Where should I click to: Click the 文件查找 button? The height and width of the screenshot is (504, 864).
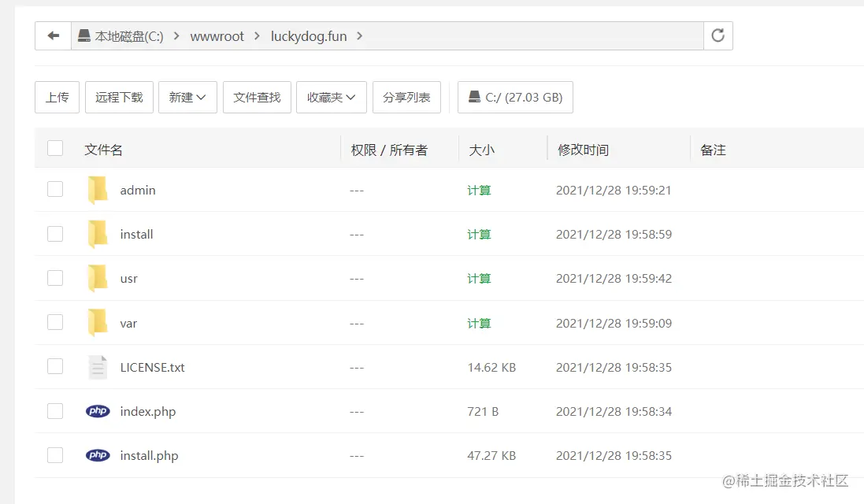click(257, 98)
